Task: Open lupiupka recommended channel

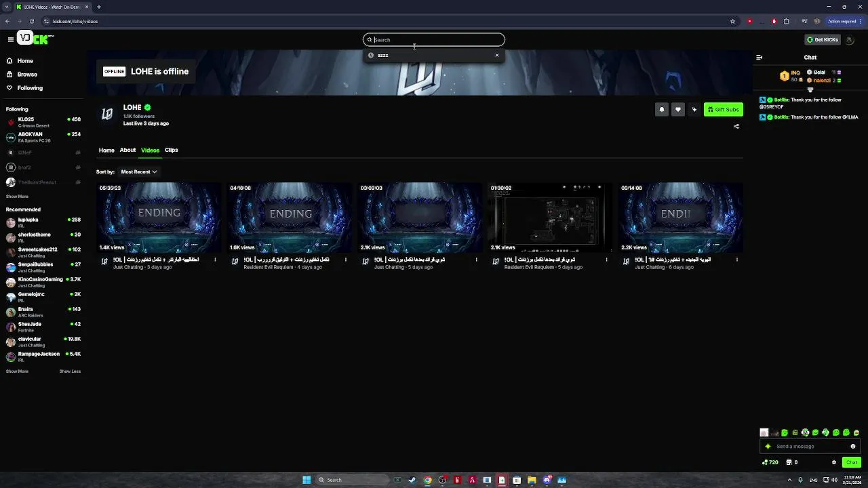Action: [43, 222]
